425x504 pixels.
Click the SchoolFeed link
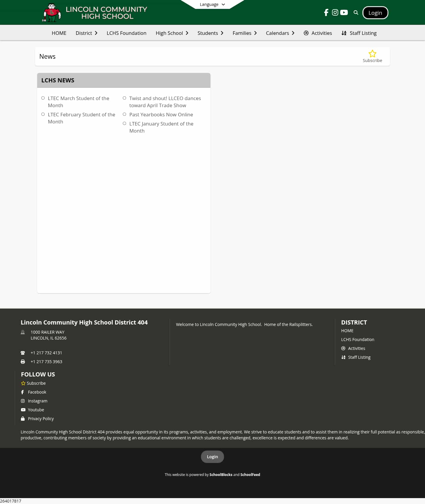pyautogui.click(x=250, y=475)
